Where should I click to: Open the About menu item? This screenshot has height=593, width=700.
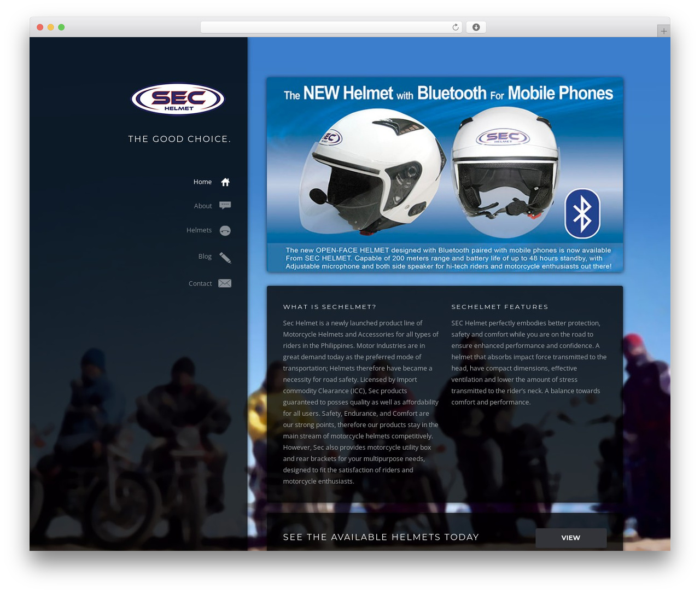click(203, 206)
